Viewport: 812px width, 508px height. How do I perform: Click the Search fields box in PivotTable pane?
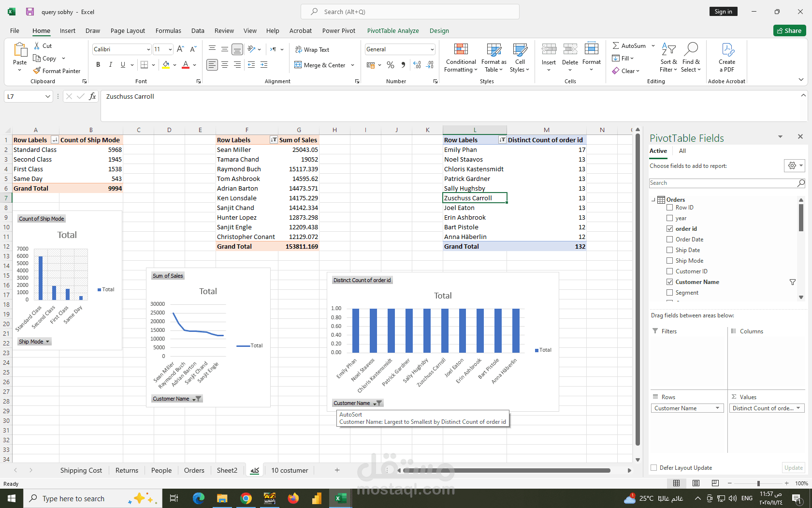[x=727, y=183]
